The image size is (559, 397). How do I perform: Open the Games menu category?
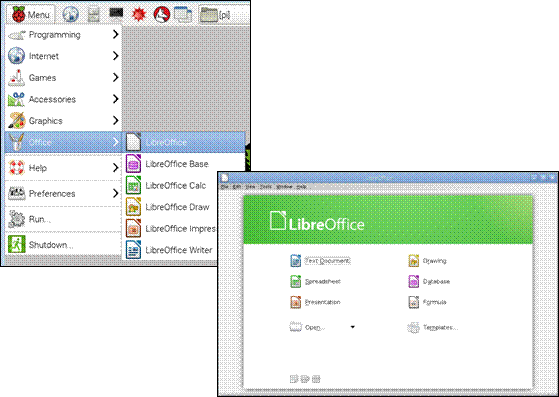(x=63, y=77)
